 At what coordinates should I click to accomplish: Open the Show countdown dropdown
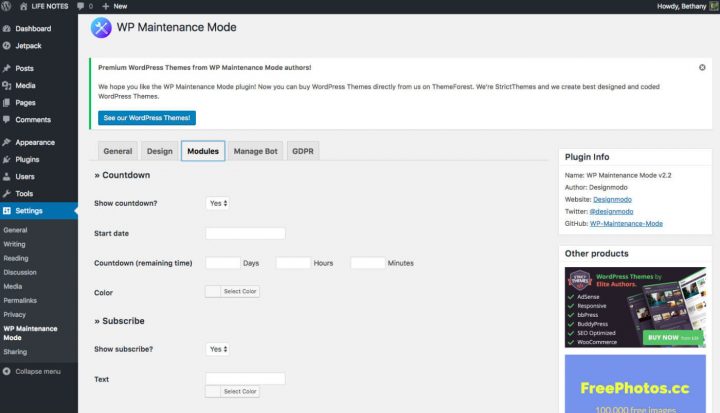(x=218, y=203)
